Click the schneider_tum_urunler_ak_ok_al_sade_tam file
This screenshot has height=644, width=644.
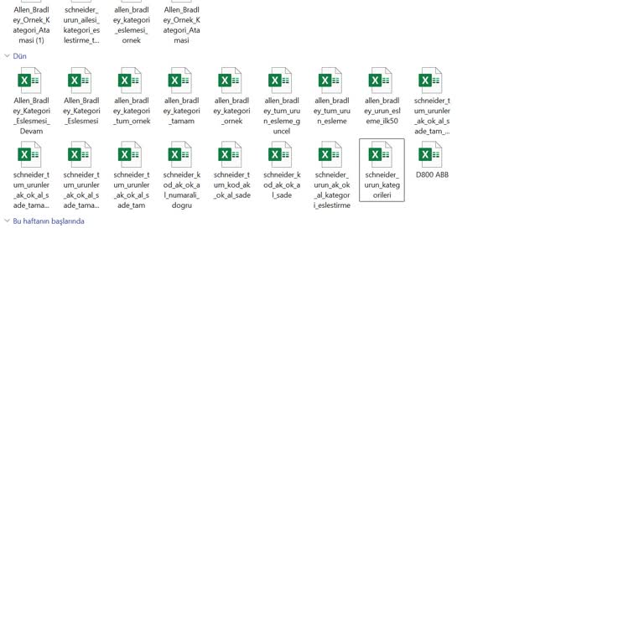point(131,156)
